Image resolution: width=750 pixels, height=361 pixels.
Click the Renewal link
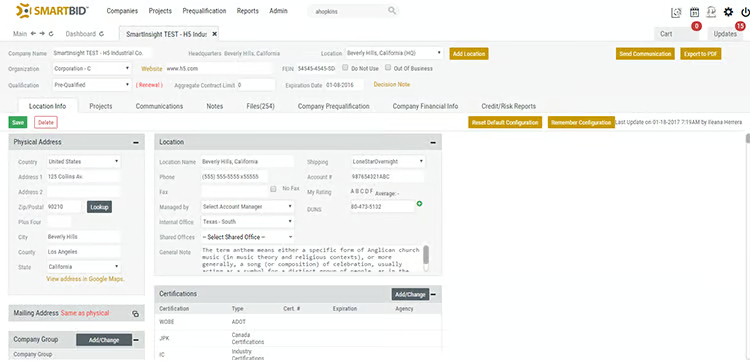[149, 85]
